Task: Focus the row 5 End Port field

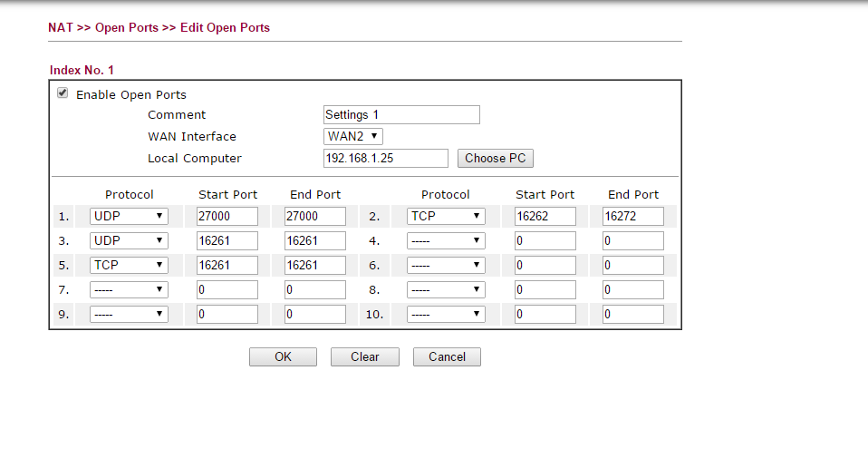Action: click(315, 266)
